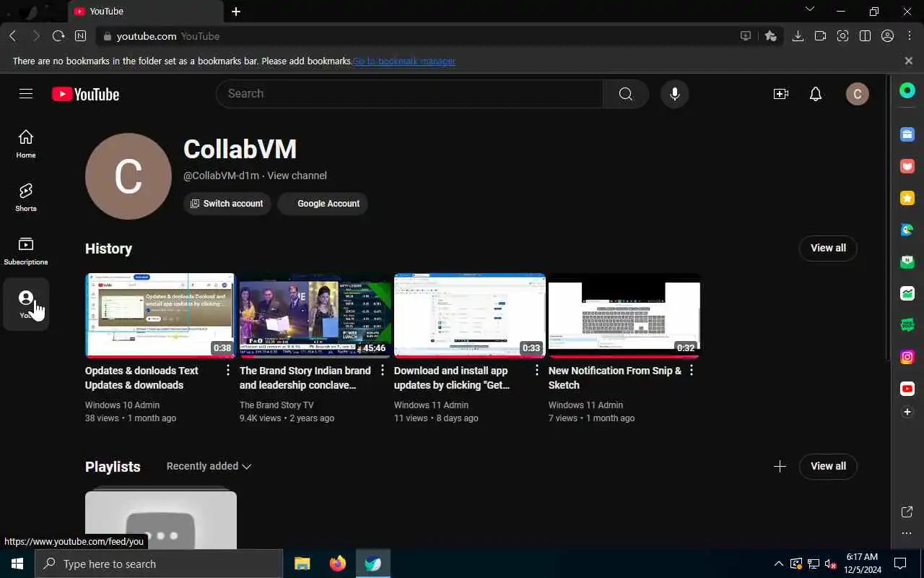Add an app to side panel
Screen dimensions: 924x578
907,412
